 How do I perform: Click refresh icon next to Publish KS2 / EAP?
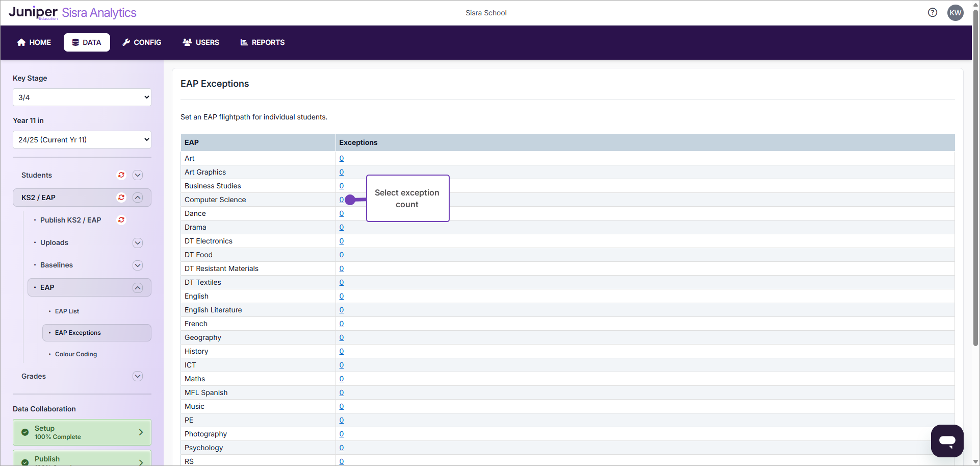tap(121, 220)
